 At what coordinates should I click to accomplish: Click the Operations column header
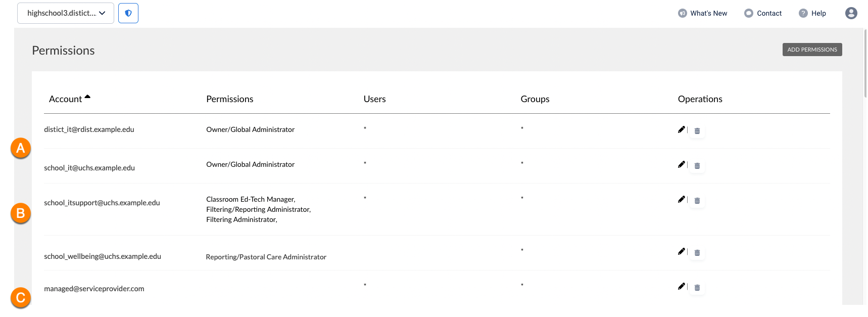tap(700, 99)
